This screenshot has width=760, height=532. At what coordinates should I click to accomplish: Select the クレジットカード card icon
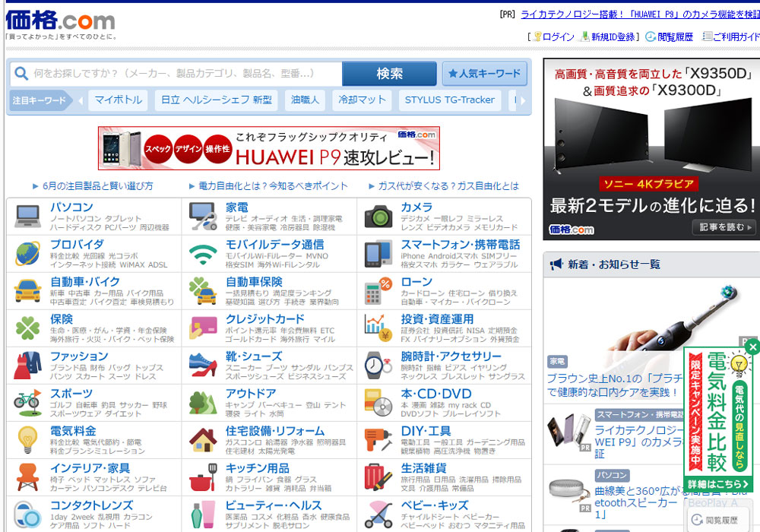click(x=203, y=328)
